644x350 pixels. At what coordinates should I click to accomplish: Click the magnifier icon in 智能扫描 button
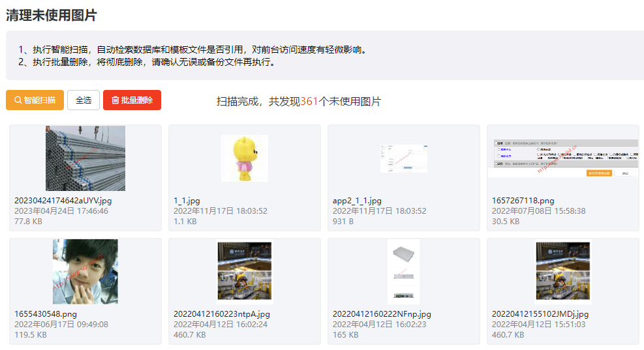[x=18, y=100]
